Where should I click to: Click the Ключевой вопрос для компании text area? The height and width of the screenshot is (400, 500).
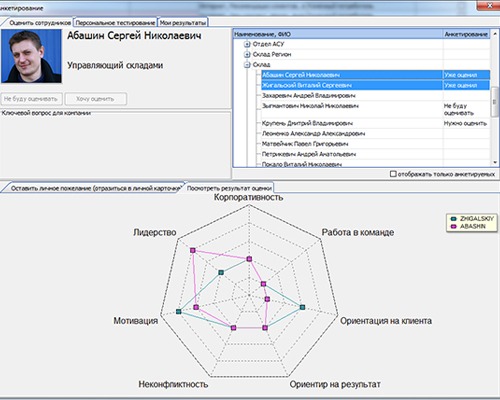click(115, 146)
